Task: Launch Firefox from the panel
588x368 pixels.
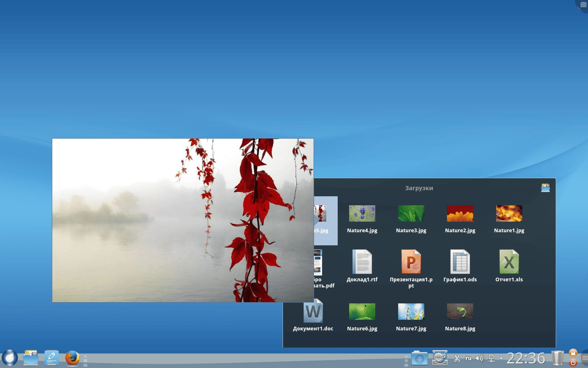Action: [x=72, y=358]
